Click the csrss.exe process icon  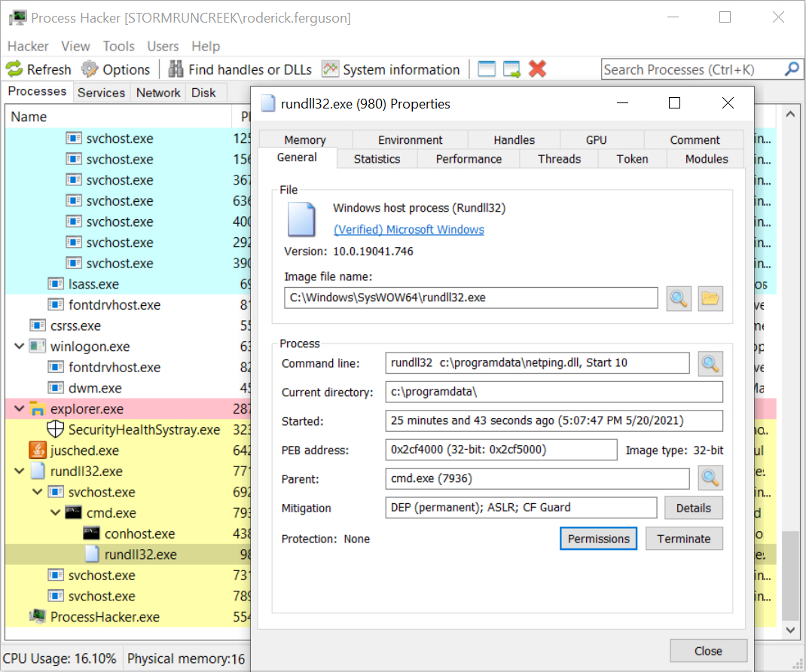click(38, 325)
